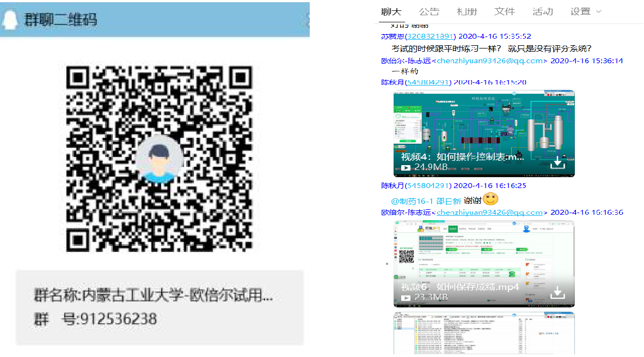The width and height of the screenshot is (644, 357).
Task: Open the bottom partially visible screenshot thumbnail
Action: 484,333
